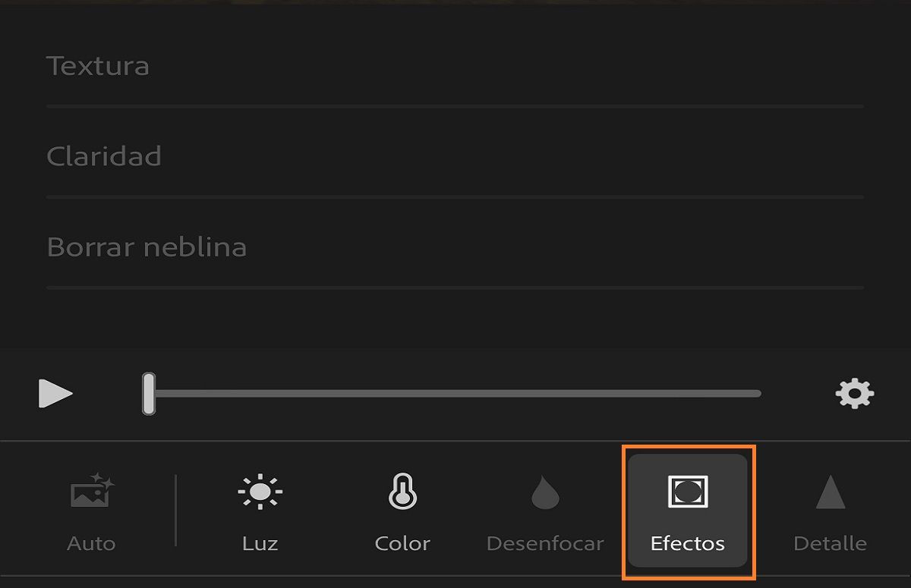Open Detalle using the triangle icon

click(831, 491)
